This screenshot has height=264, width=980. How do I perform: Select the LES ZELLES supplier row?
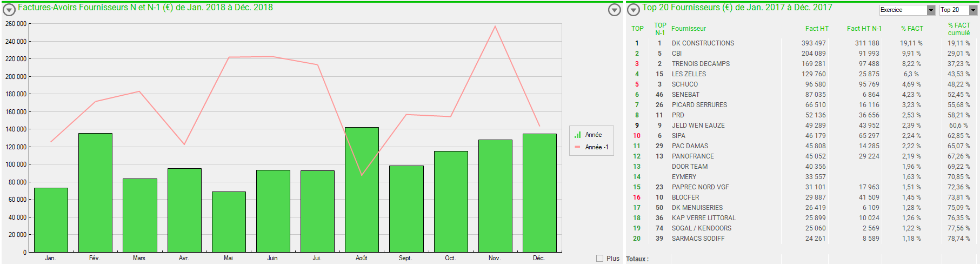[802, 74]
